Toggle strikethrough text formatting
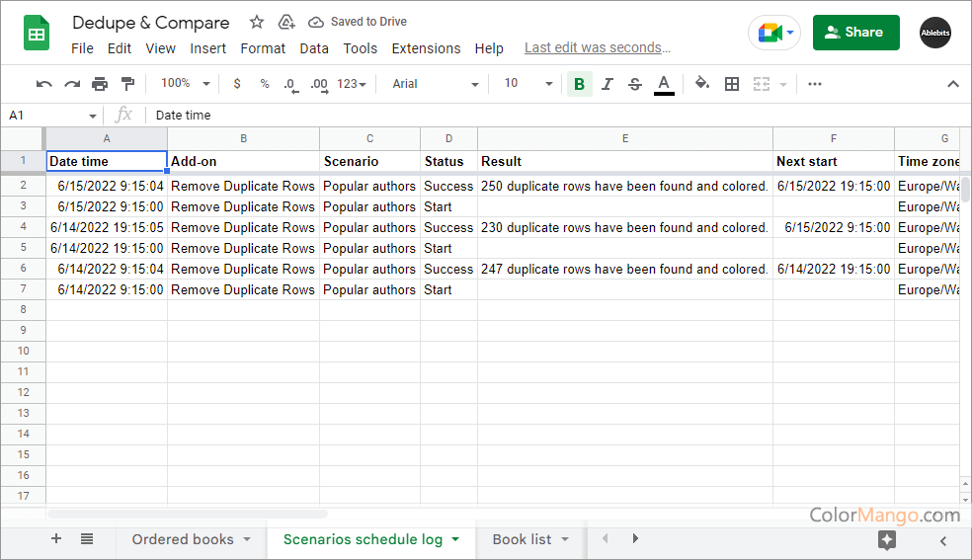The image size is (972, 560). pyautogui.click(x=635, y=84)
